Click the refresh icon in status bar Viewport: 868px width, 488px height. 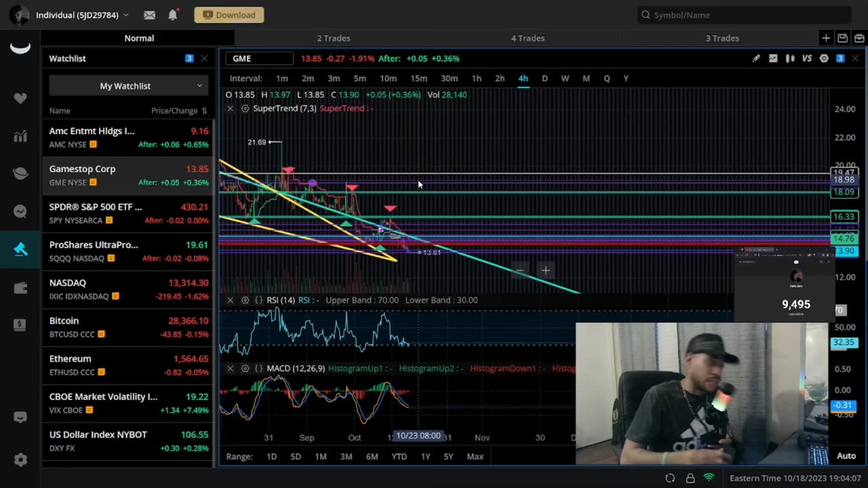point(670,478)
